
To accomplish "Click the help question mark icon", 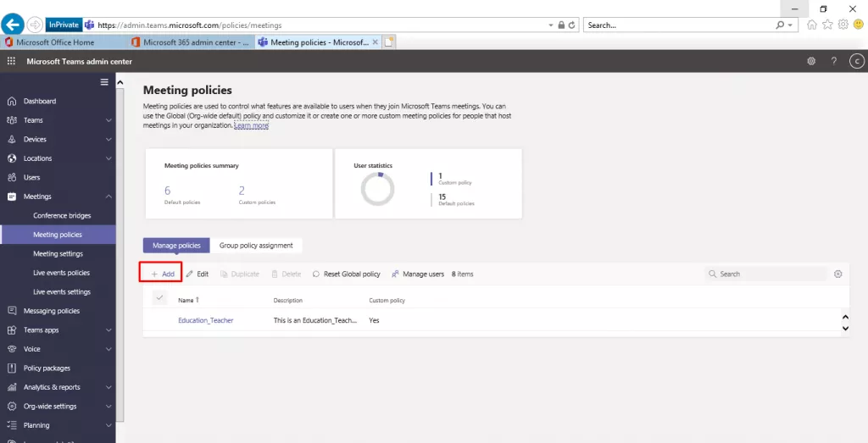I will click(834, 61).
